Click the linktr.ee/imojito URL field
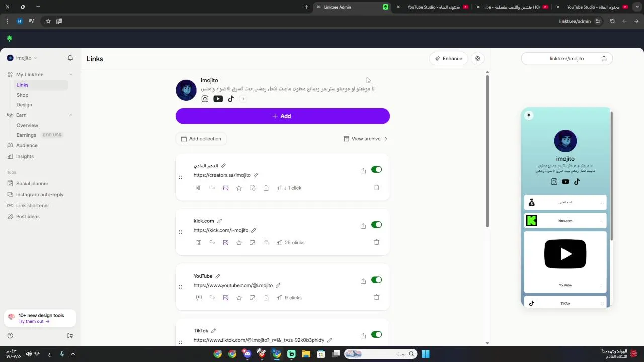The width and height of the screenshot is (644, 362). [566, 59]
